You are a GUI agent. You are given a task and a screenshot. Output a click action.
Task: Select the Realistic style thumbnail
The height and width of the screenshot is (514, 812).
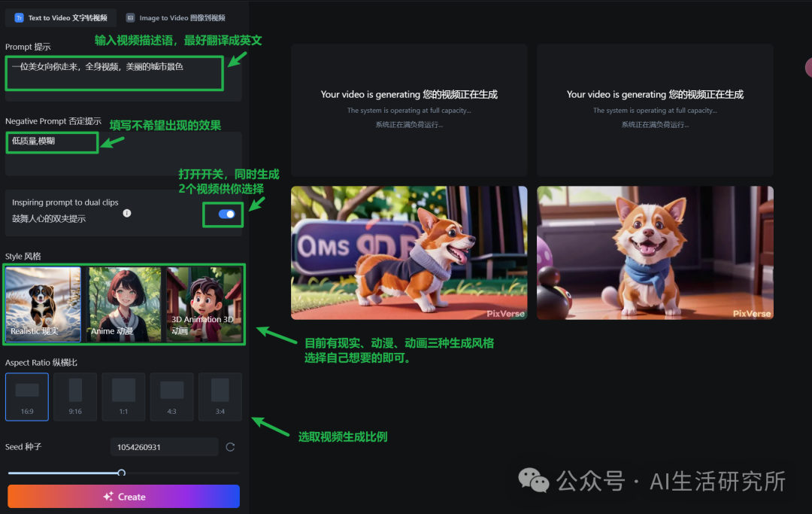[x=43, y=304]
